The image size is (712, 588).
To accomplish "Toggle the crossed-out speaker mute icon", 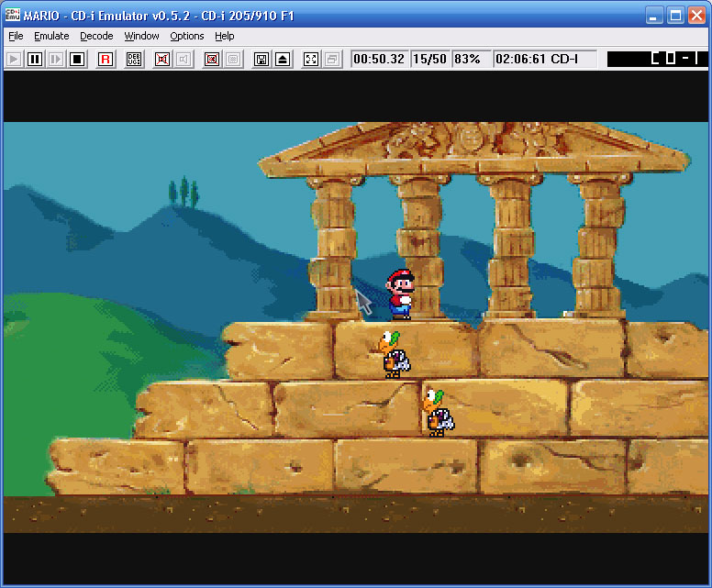I will tap(162, 59).
